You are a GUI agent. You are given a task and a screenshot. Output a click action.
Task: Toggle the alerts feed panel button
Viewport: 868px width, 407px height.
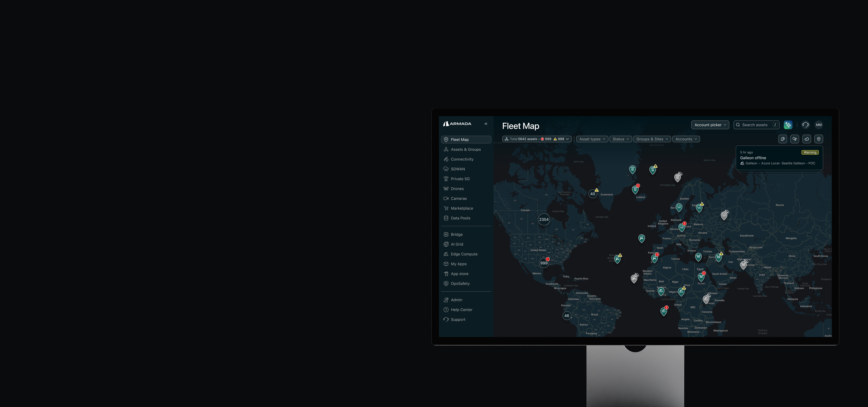click(x=783, y=139)
